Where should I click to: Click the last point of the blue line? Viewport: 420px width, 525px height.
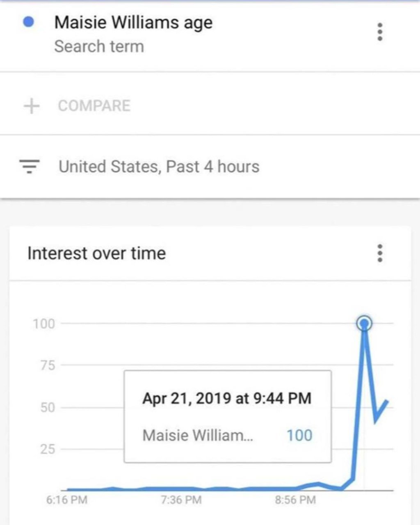[387, 401]
